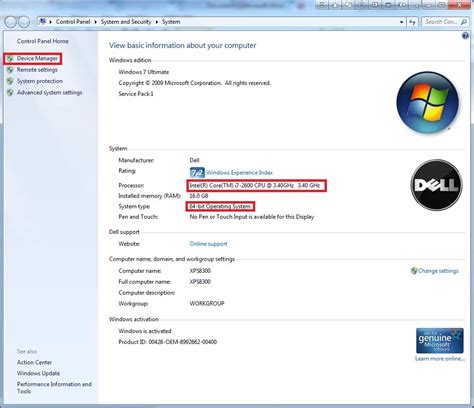The width and height of the screenshot is (474, 408).
Task: Click the Back navigation button
Action: point(11,22)
